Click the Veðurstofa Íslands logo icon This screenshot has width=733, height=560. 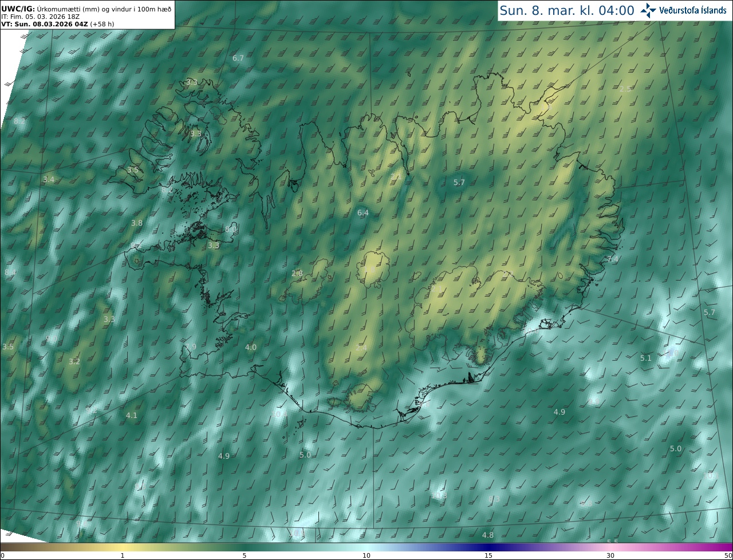coord(648,10)
